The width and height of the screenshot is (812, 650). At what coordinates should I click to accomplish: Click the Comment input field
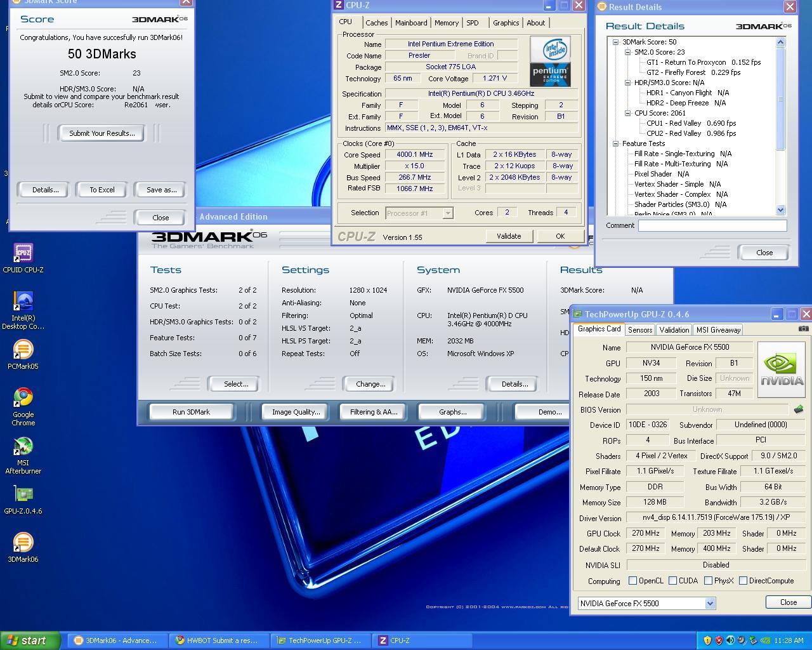pyautogui.click(x=712, y=225)
